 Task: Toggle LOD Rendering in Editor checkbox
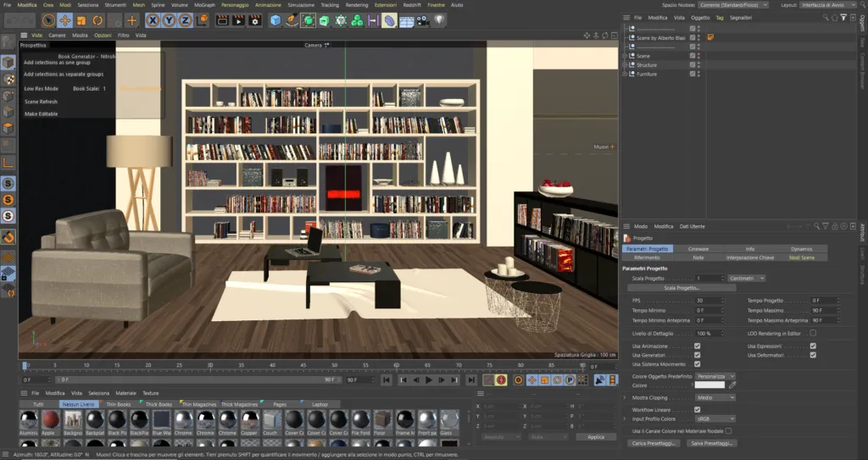[x=813, y=333]
